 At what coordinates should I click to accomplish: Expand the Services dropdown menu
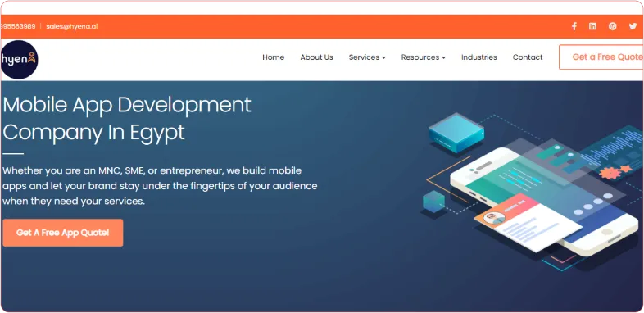[367, 57]
